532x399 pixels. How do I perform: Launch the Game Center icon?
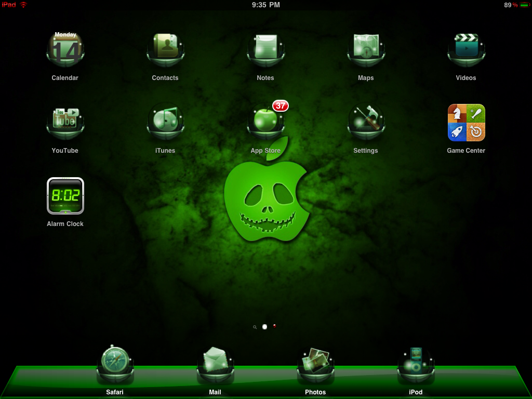tap(466, 123)
